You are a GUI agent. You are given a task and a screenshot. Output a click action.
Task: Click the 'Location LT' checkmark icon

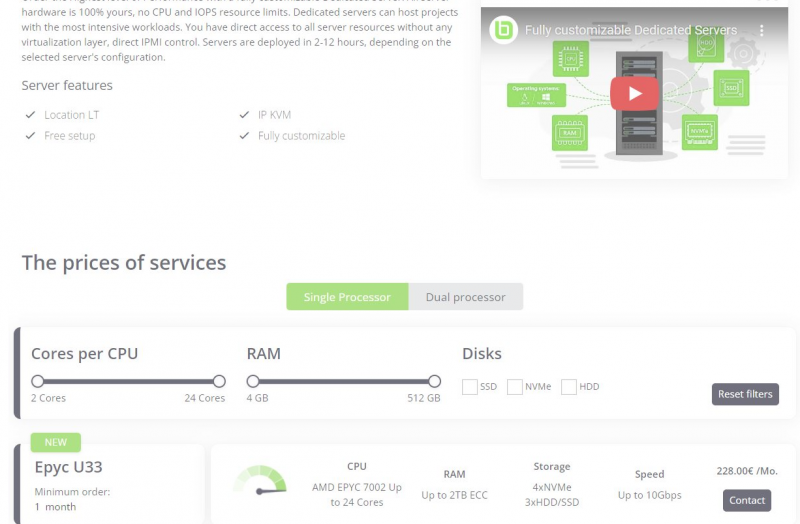(31, 115)
